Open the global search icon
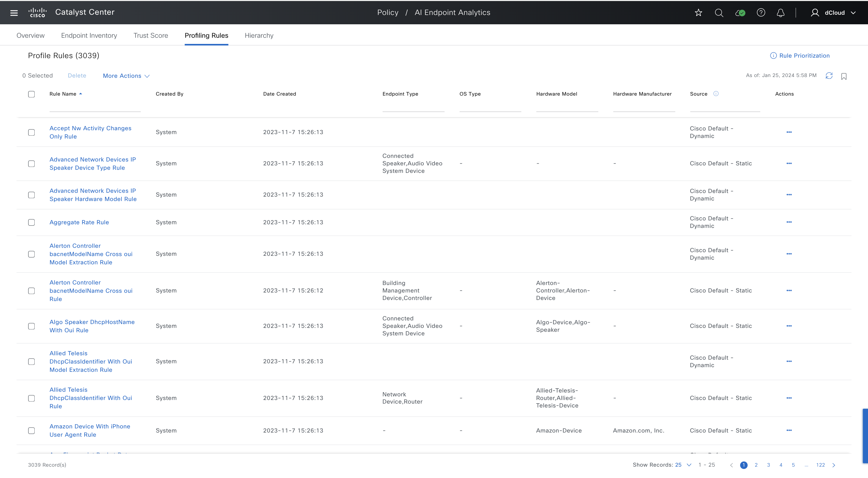 719,13
